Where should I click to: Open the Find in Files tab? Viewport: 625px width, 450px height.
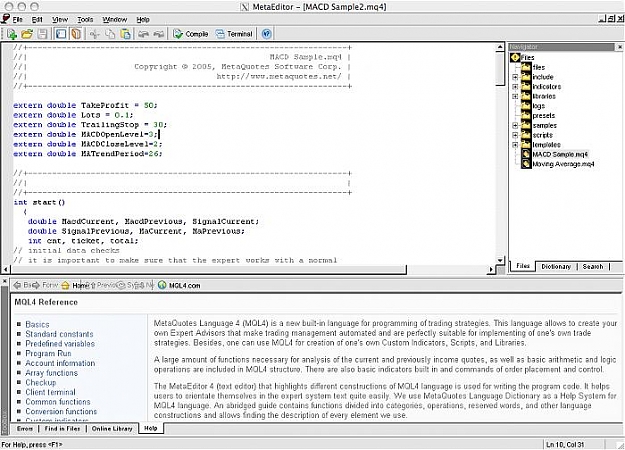pos(62,428)
